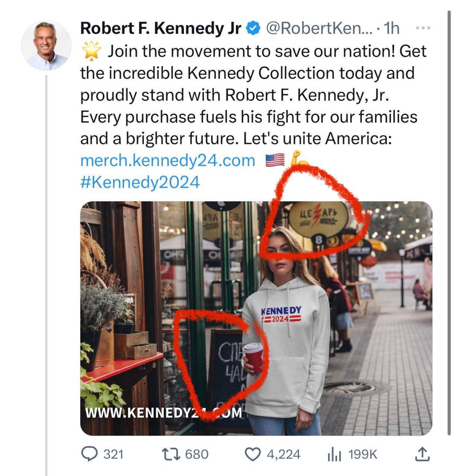Click the 321 replies count
454x476 pixels.
(113, 454)
